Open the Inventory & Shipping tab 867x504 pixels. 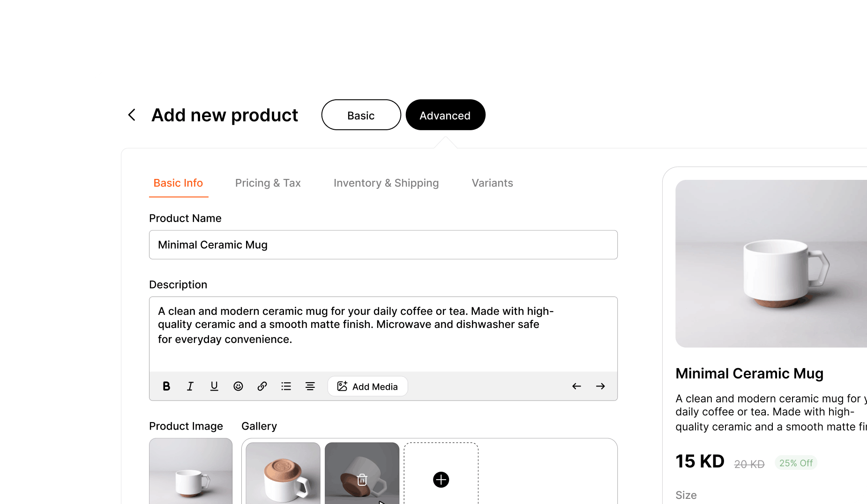pyautogui.click(x=386, y=183)
